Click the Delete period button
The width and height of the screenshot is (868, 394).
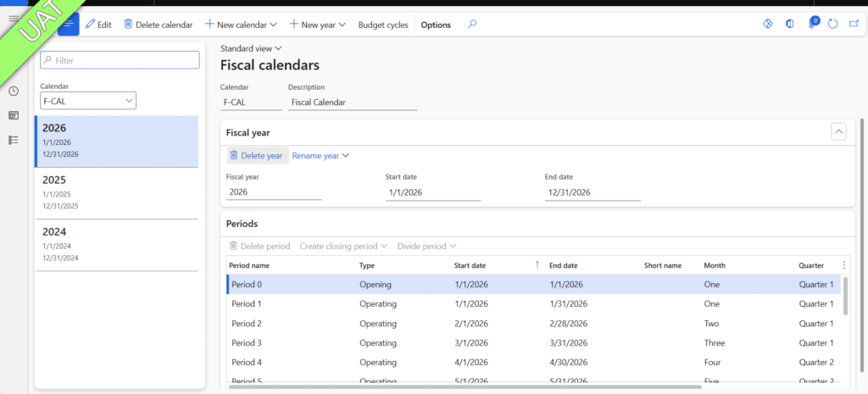click(259, 246)
